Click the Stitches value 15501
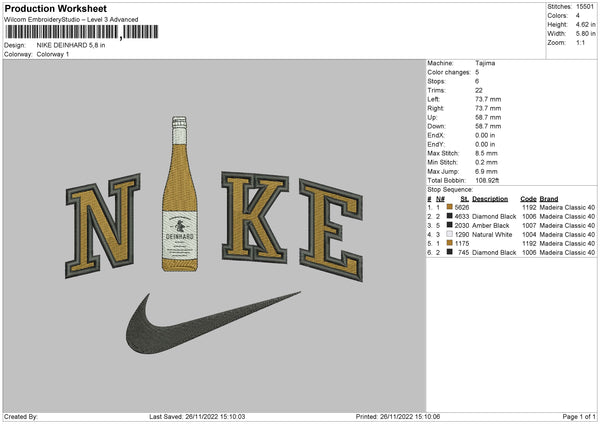This screenshot has width=600, height=424. coord(585,7)
